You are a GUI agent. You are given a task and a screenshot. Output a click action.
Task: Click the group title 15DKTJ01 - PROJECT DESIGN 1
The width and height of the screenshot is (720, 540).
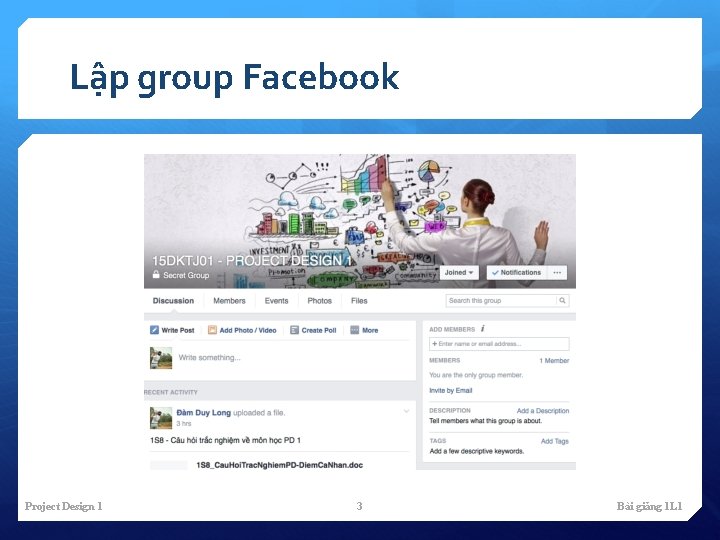pyautogui.click(x=252, y=261)
